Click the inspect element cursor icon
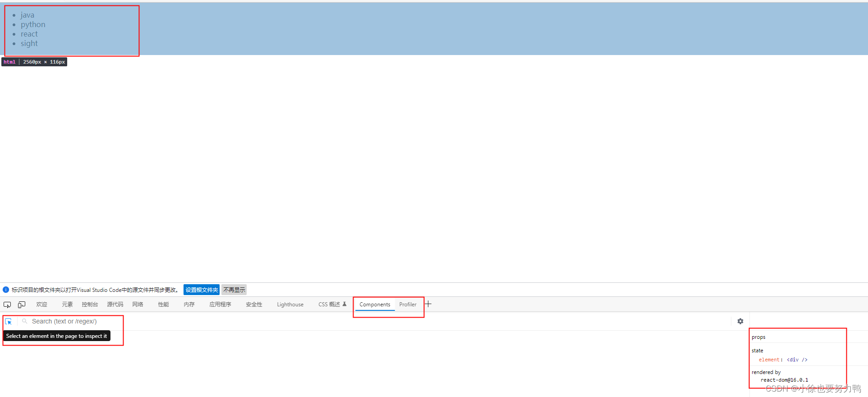868x397 pixels. tap(7, 305)
